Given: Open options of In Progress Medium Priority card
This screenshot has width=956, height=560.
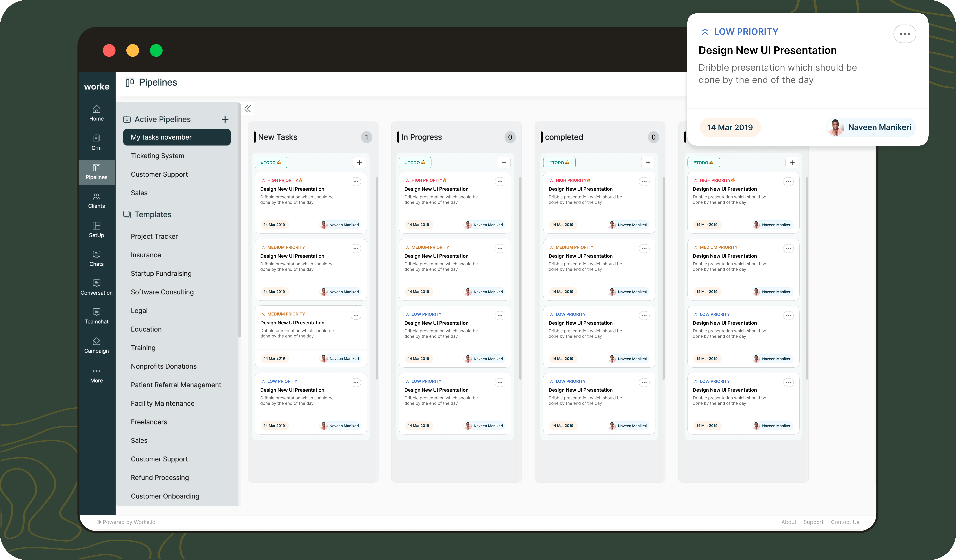Looking at the screenshot, I should click(x=500, y=249).
